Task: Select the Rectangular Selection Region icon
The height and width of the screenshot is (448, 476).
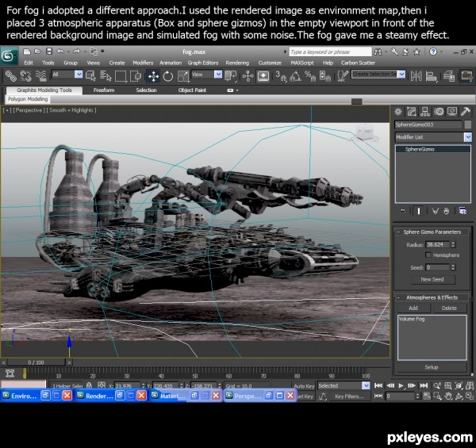Action: [x=121, y=75]
